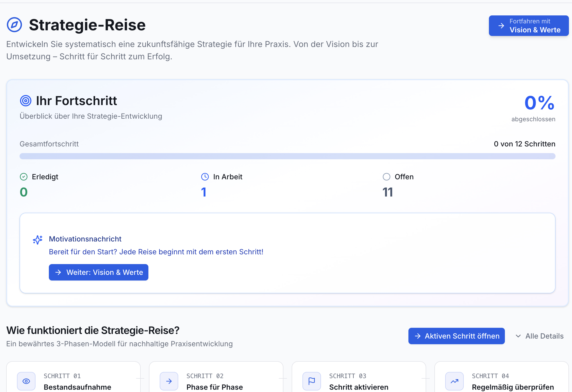Screen dimensions: 572x392
Task: Click the SCHRITT 03 label
Action: point(348,376)
